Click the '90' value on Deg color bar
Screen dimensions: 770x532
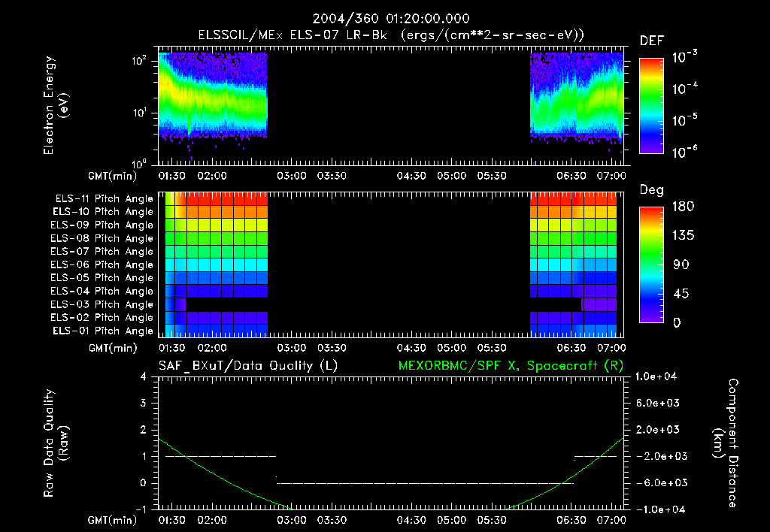(681, 265)
